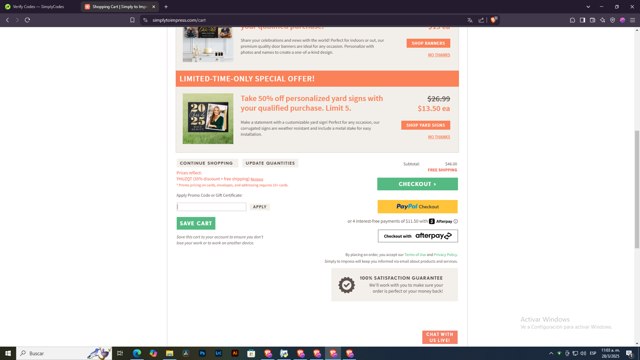Click the CONTINUE SHOPPING button

click(207, 163)
